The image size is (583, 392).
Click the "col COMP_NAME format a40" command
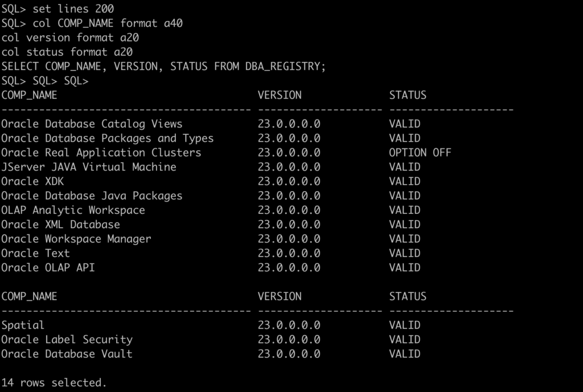point(112,23)
